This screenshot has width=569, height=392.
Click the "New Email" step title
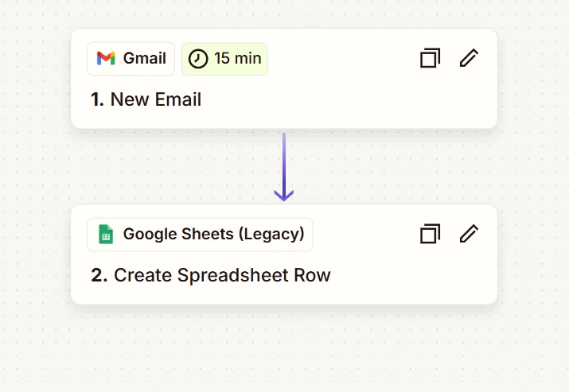click(156, 99)
